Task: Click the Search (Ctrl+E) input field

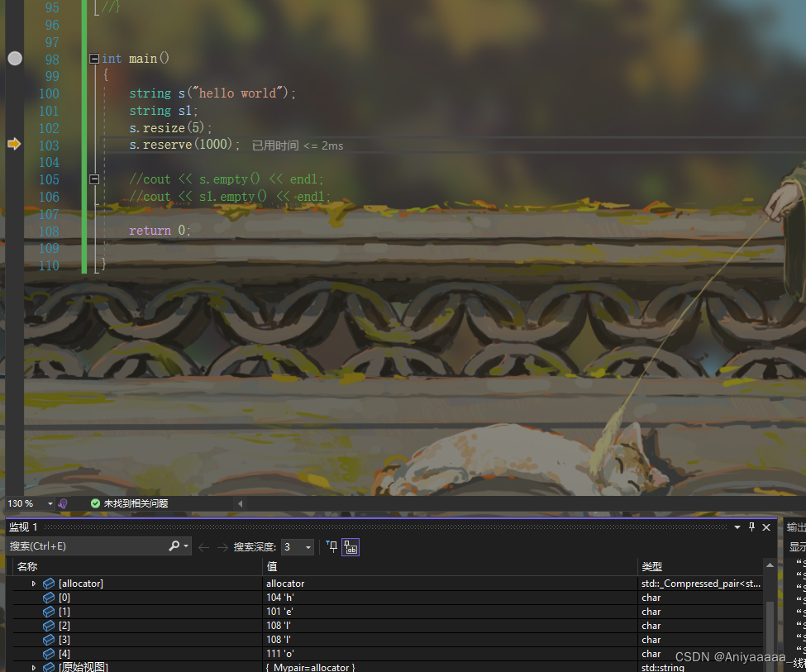Action: coord(88,546)
